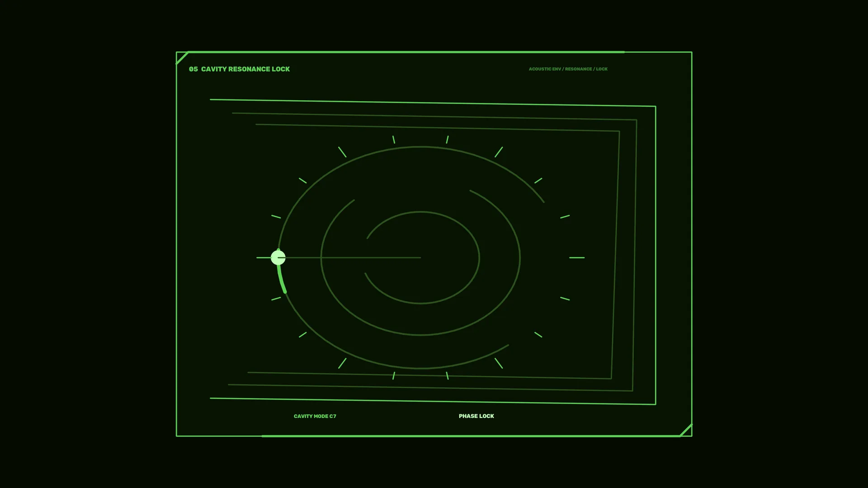Click the CAVITY MODE C7 label
Image resolution: width=868 pixels, height=488 pixels.
[315, 416]
